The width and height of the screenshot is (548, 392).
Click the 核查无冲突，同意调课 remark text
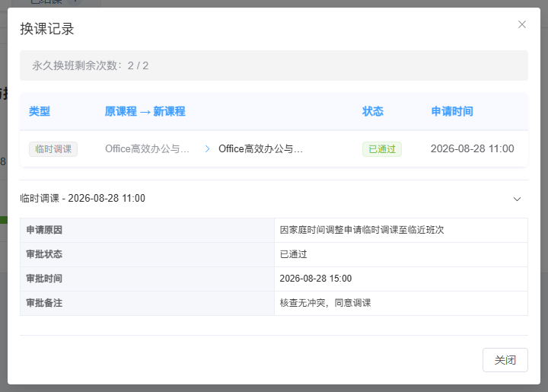[x=326, y=303]
